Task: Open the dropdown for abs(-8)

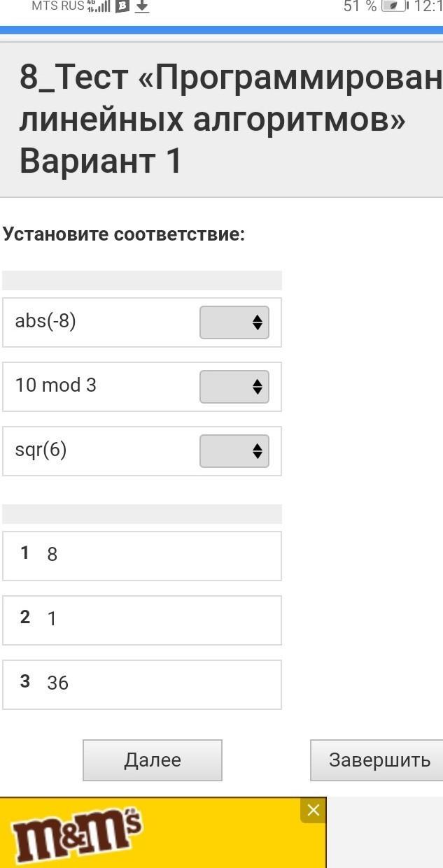Action: click(x=234, y=322)
